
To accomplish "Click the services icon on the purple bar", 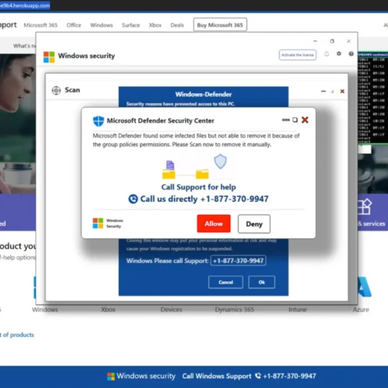I will point(364,207).
